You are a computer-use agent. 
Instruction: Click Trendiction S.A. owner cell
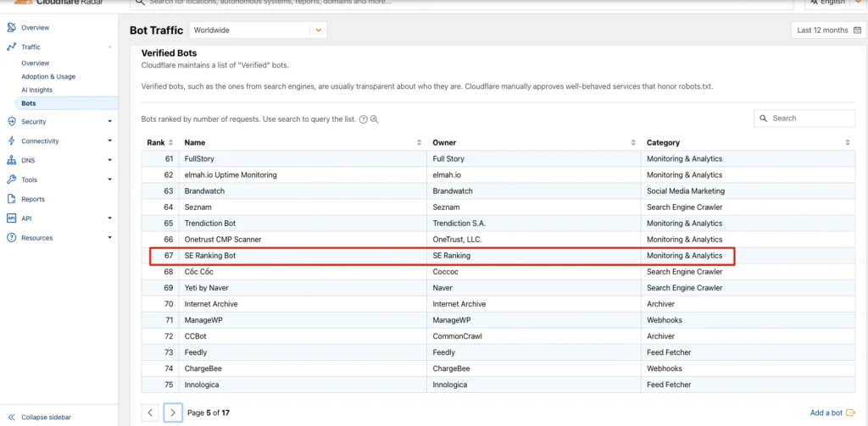(x=459, y=224)
